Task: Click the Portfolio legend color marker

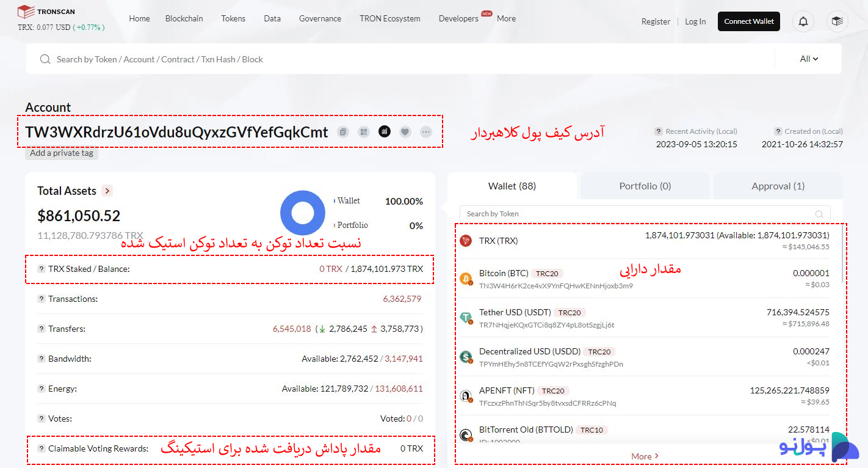Action: pyautogui.click(x=335, y=225)
